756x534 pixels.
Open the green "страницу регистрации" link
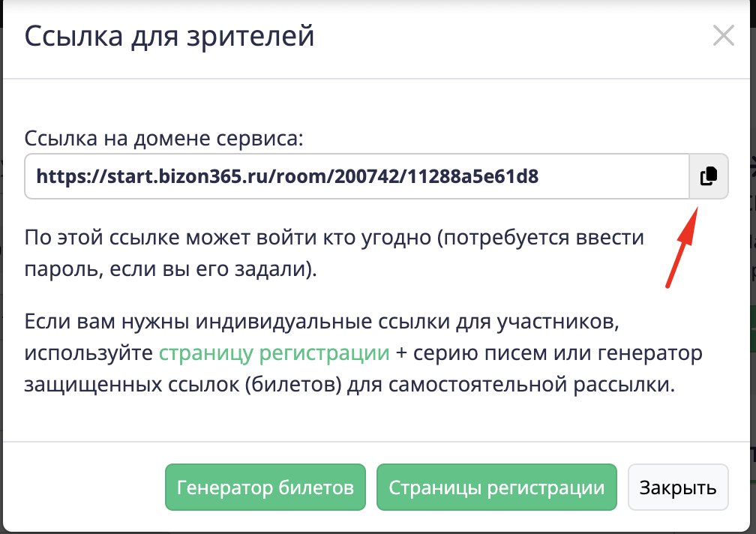click(x=274, y=353)
